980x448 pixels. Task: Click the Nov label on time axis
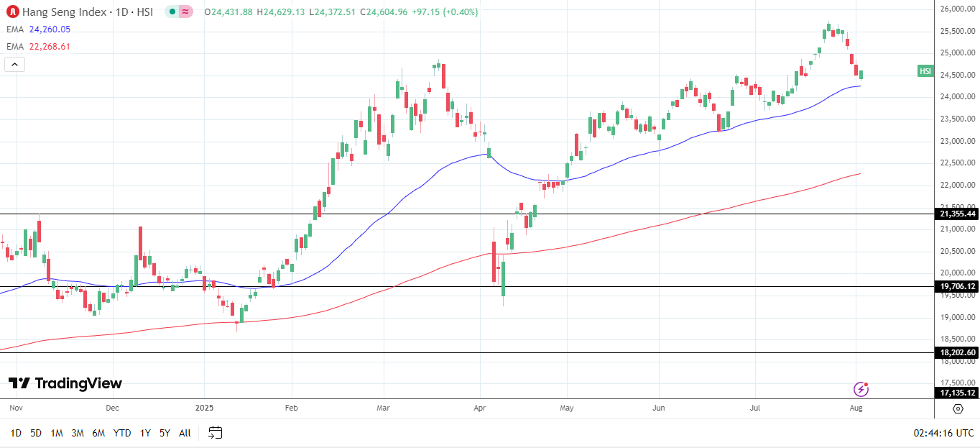[17, 408]
